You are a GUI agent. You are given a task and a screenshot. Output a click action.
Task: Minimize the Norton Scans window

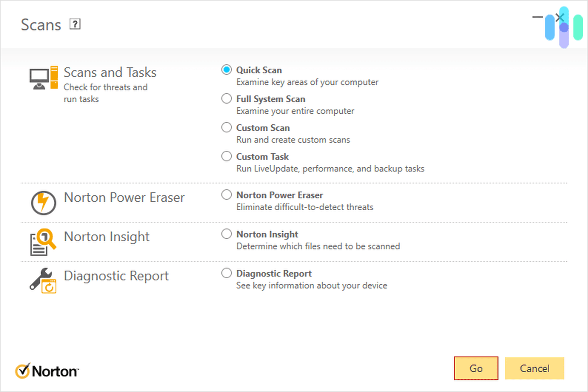click(x=538, y=17)
